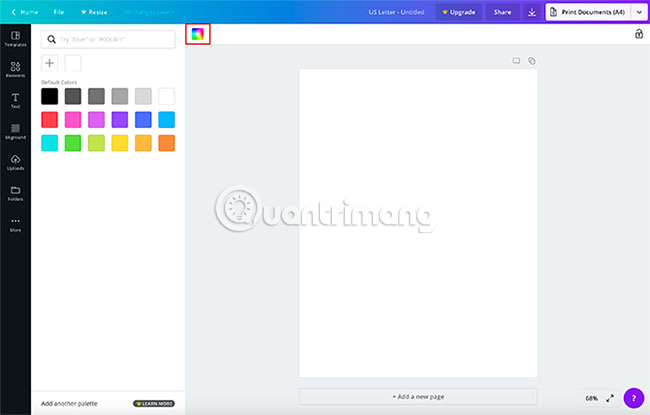Pick the dark orange swatch
The height and width of the screenshot is (415, 650).
167,143
